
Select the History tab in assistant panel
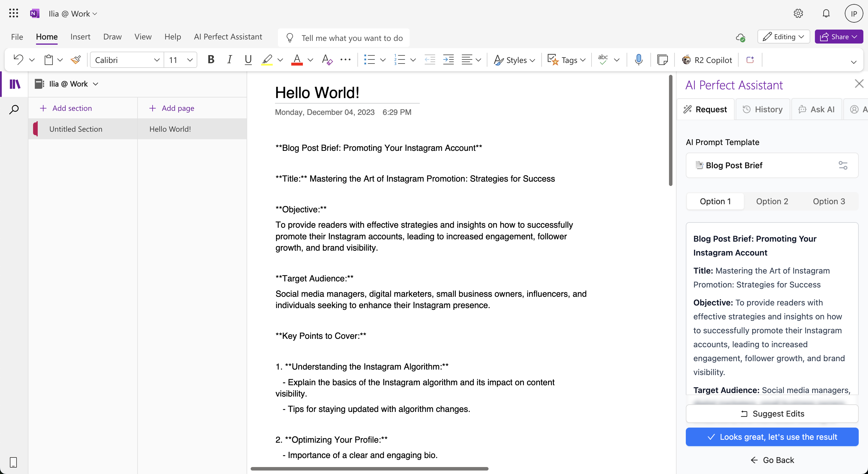click(763, 109)
